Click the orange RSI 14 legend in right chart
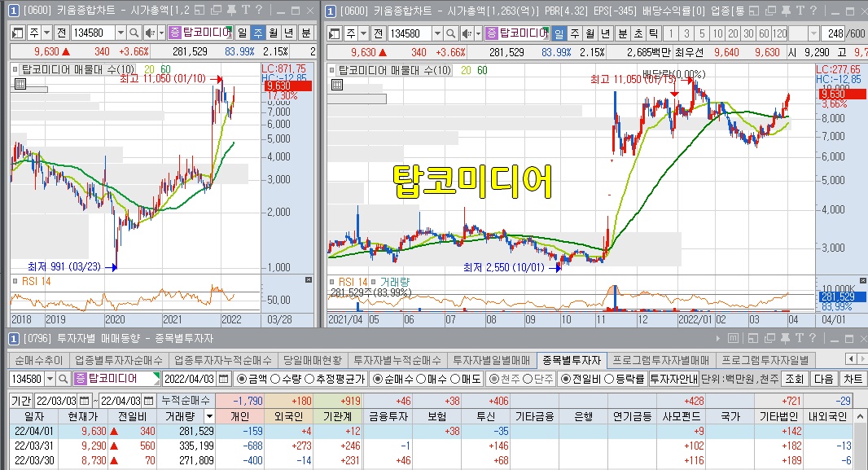The height and width of the screenshot is (470, 868). 353,282
